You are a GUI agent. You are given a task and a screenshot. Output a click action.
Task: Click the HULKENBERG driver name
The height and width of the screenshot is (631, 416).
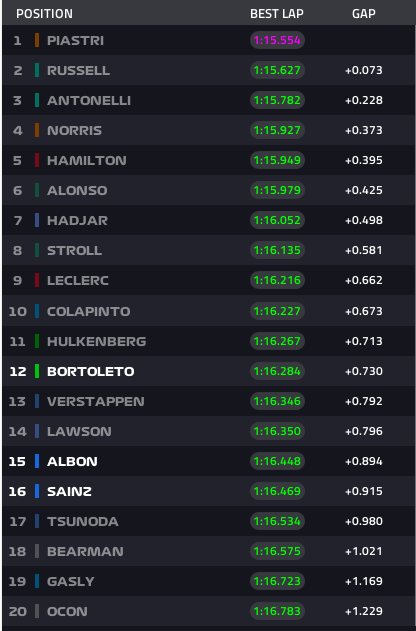[x=97, y=341]
